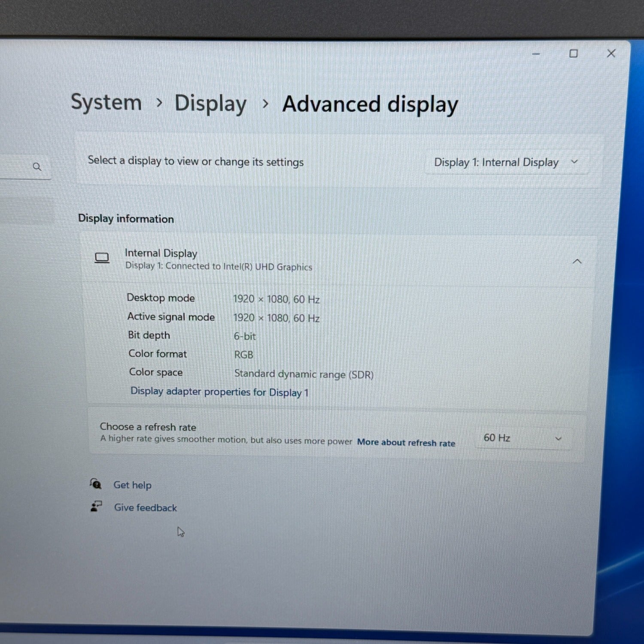Minimize the Settings window
Image resolution: width=644 pixels, height=644 pixels.
click(x=536, y=54)
